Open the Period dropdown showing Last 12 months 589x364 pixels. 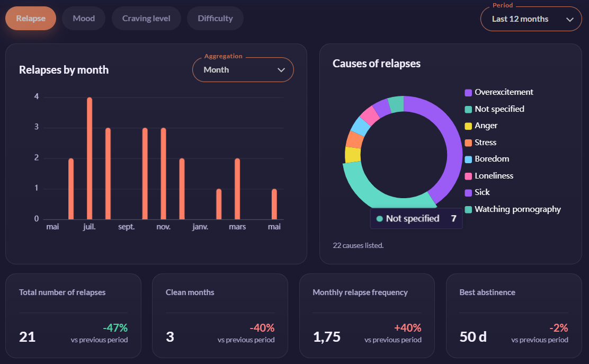531,19
